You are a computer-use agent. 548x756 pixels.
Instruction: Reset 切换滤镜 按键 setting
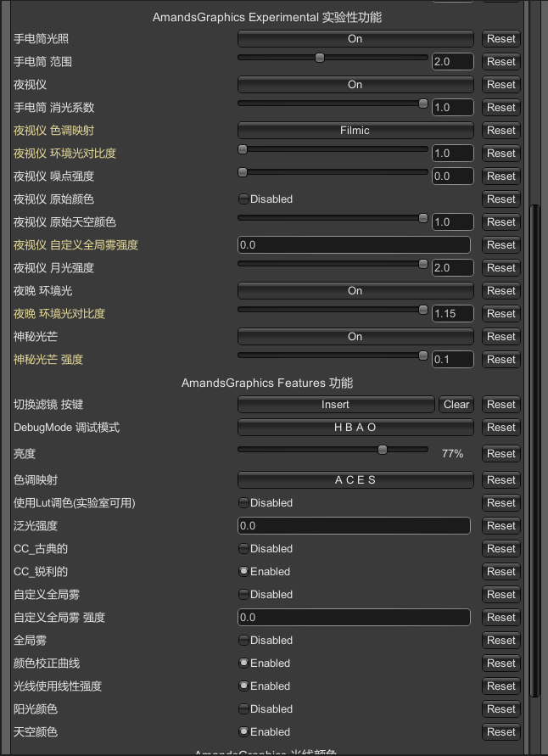click(501, 405)
